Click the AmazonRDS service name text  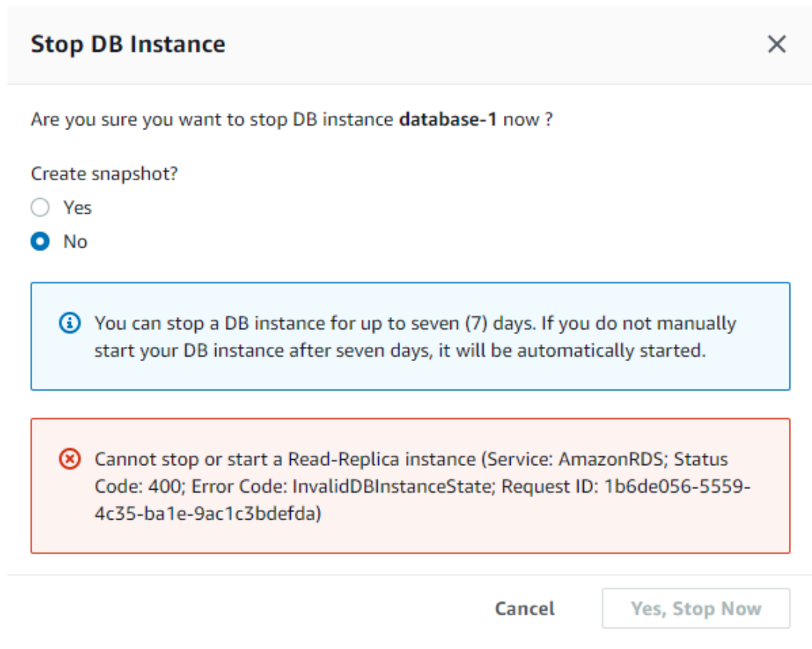[611, 459]
